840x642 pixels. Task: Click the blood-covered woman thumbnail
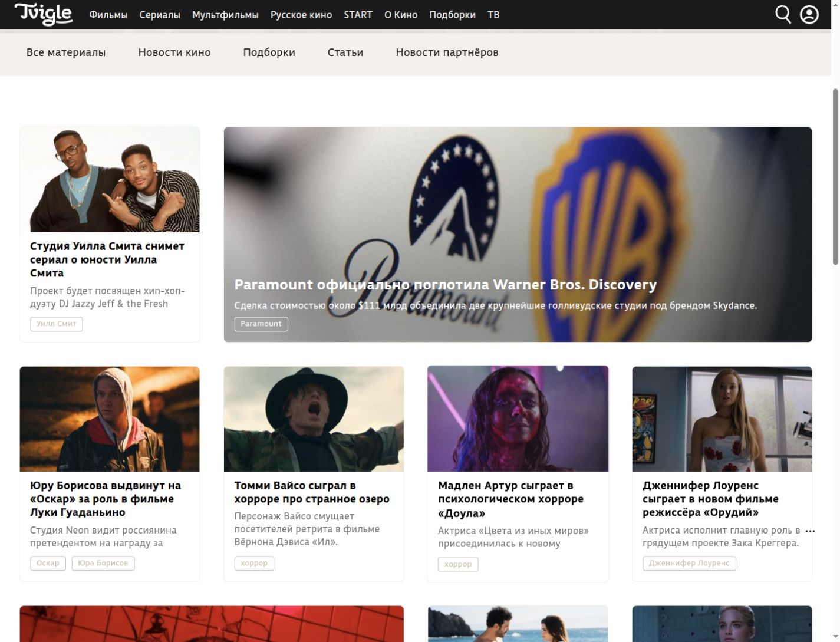coord(518,419)
